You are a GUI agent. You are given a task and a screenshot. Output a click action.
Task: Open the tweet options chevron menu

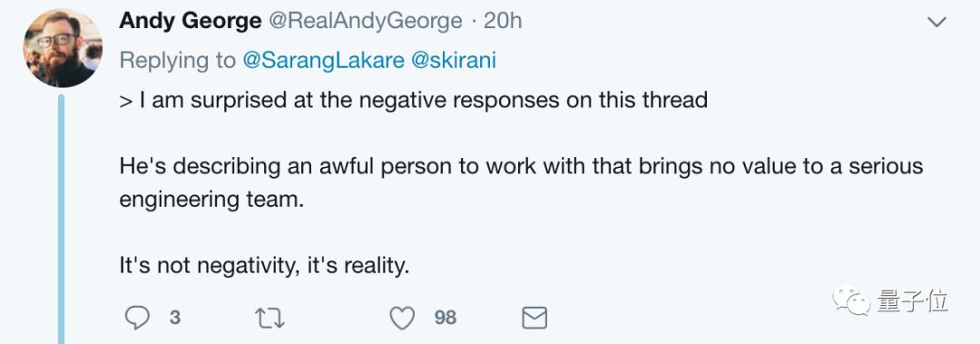coord(936,23)
